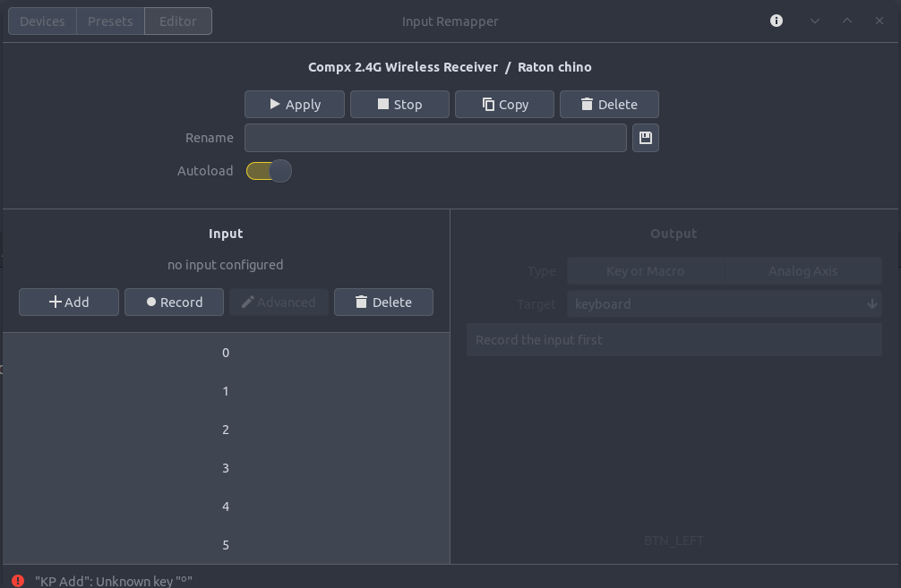Copy the current preset
Image resolution: width=901 pixels, height=588 pixels.
[x=504, y=105]
